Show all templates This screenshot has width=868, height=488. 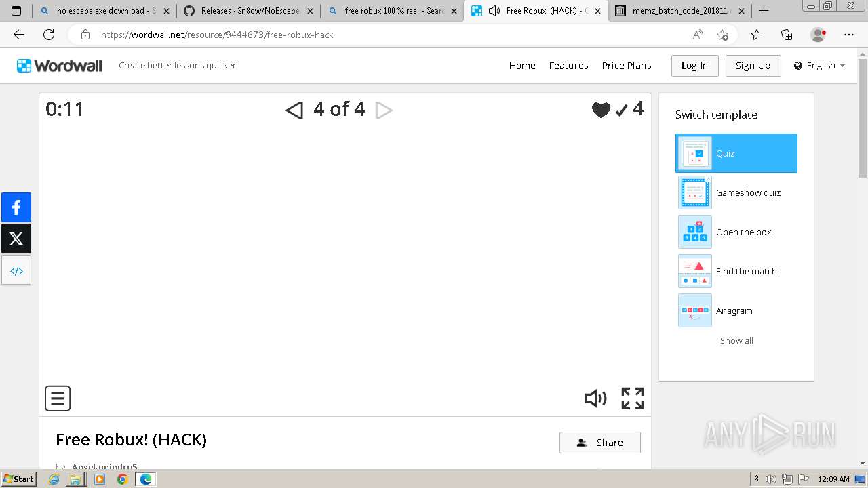(736, 340)
